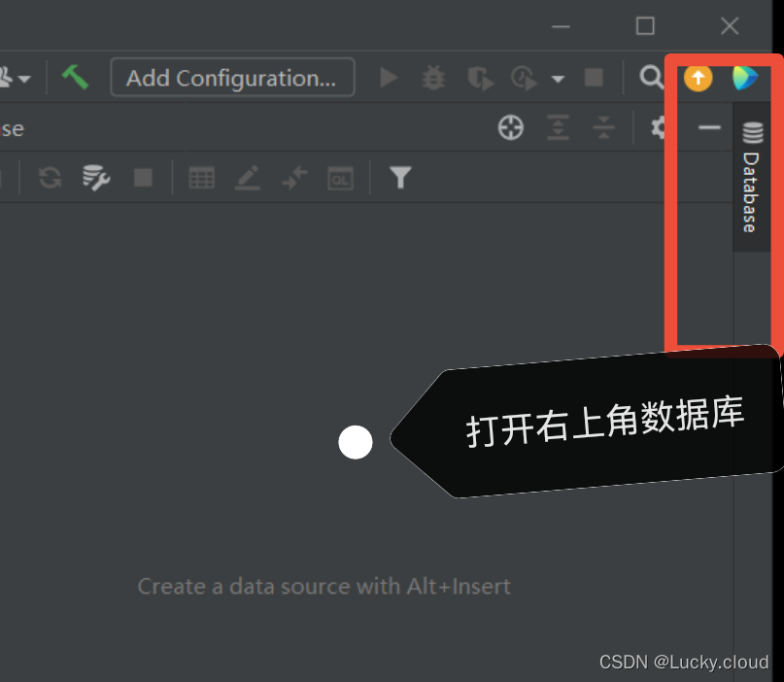
Task: Select the Scroll to Source crosshair icon
Action: (x=510, y=127)
